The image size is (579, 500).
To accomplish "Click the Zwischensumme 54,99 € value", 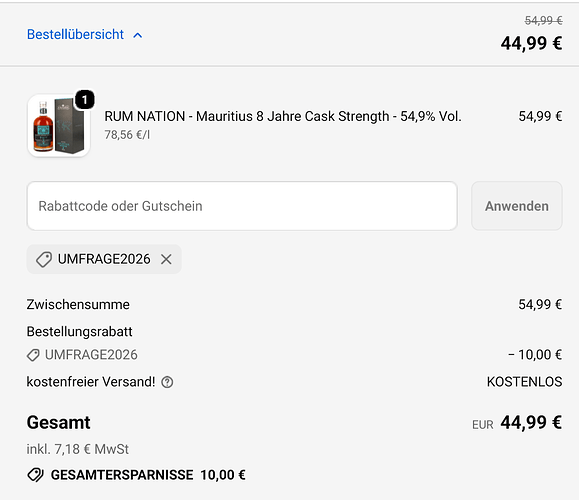I will point(540,305).
